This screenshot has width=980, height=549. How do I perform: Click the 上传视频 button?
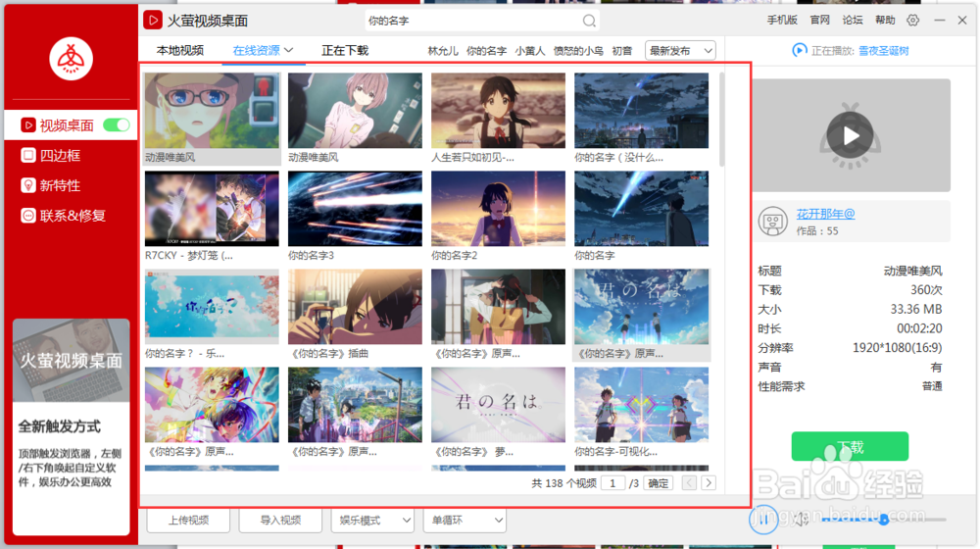coord(188,521)
